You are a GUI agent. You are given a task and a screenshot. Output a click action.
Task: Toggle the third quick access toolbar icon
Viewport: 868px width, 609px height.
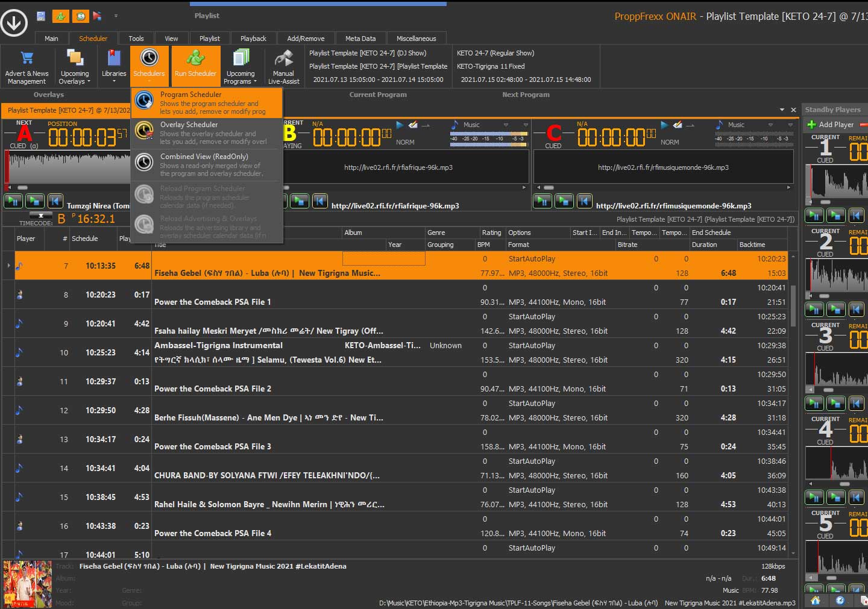tap(80, 16)
